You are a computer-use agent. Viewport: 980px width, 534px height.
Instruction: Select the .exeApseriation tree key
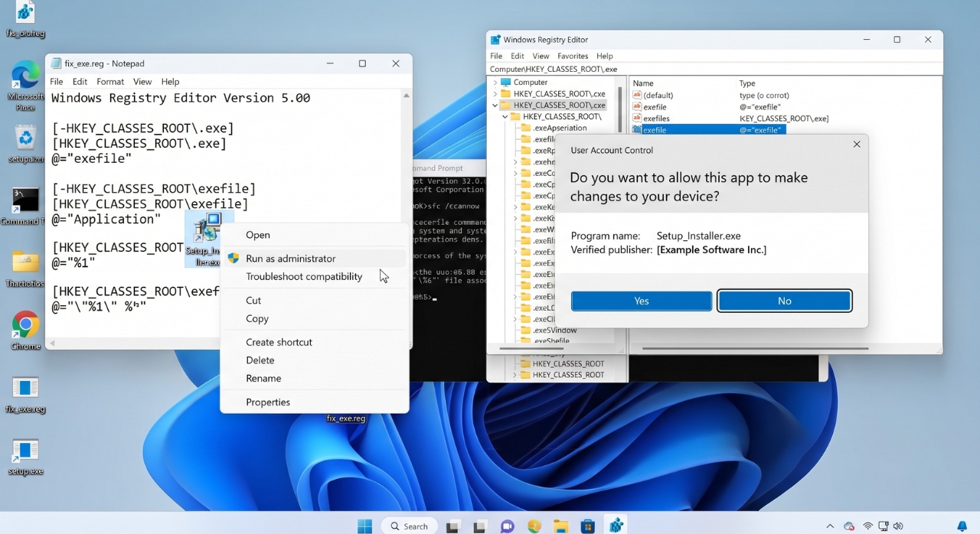pyautogui.click(x=560, y=128)
